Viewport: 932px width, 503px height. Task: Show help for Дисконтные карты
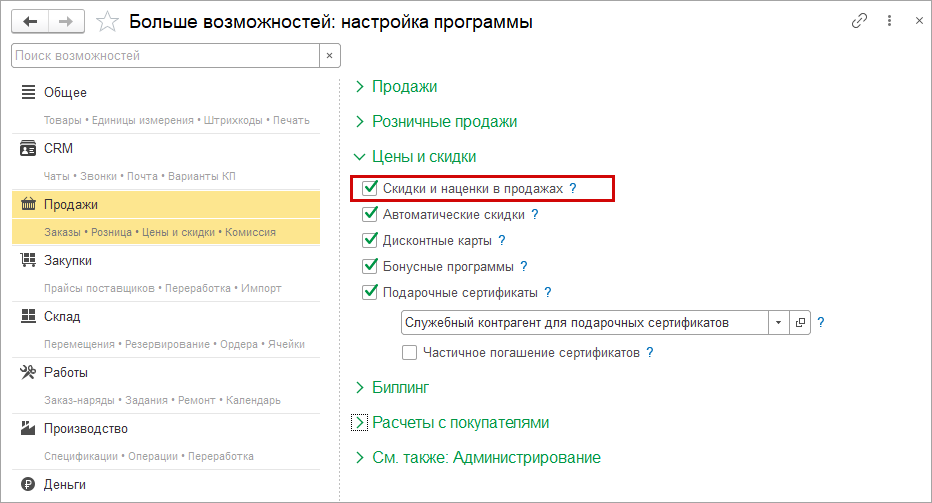point(501,241)
